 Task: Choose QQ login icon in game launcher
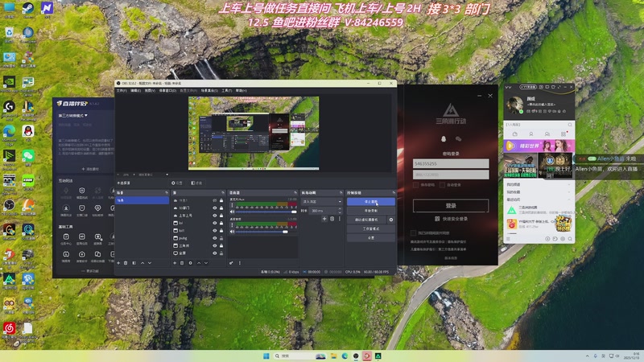(444, 139)
